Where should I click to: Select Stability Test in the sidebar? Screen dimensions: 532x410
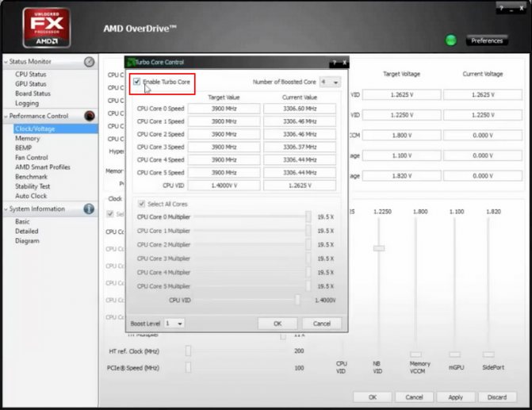click(x=33, y=186)
